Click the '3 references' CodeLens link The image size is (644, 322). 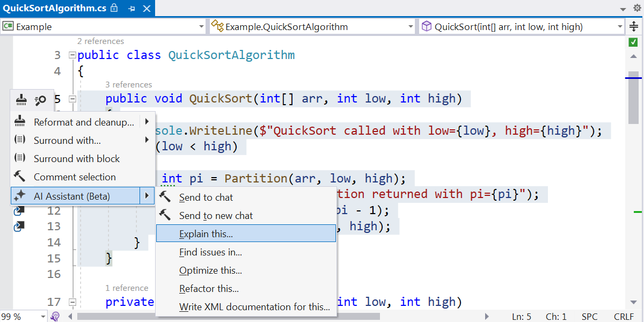pyautogui.click(x=128, y=85)
